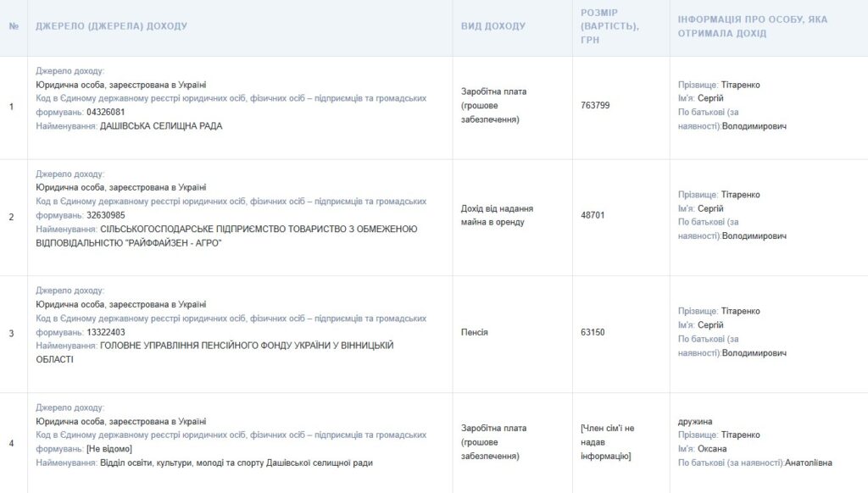
Task: Click the "Інформація про особу" column header
Action: [752, 26]
